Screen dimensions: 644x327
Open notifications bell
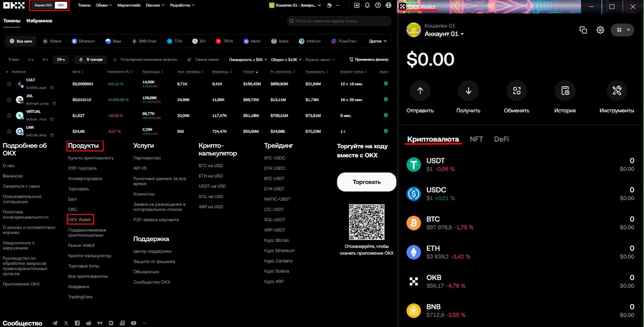pyautogui.click(x=367, y=5)
